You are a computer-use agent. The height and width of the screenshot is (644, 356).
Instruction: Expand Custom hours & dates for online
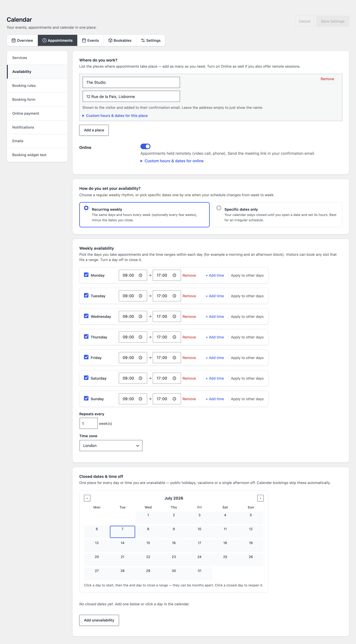[172, 161]
